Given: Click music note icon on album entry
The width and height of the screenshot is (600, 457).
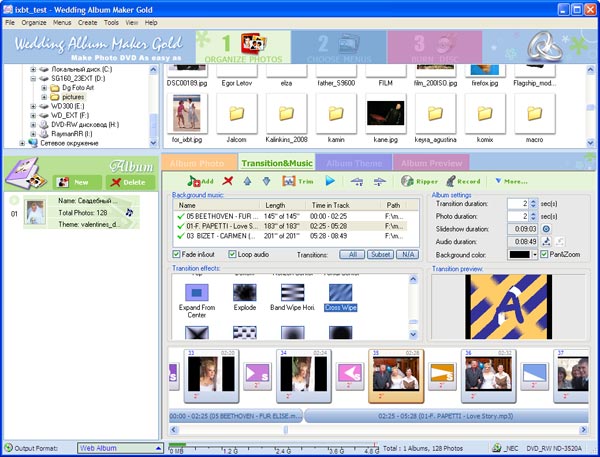Looking at the screenshot, I should [x=129, y=212].
